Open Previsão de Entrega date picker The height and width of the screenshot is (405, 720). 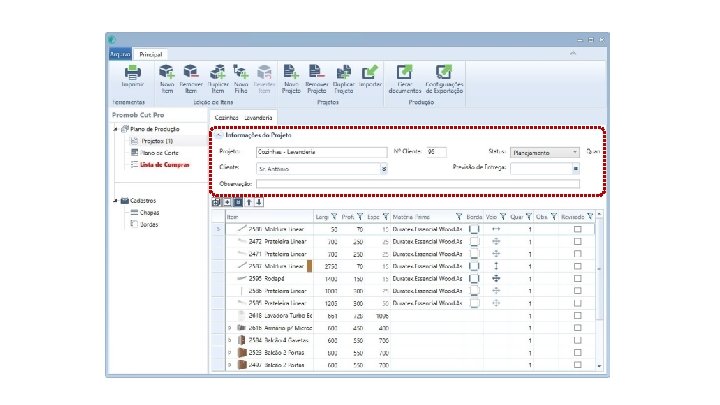point(575,169)
